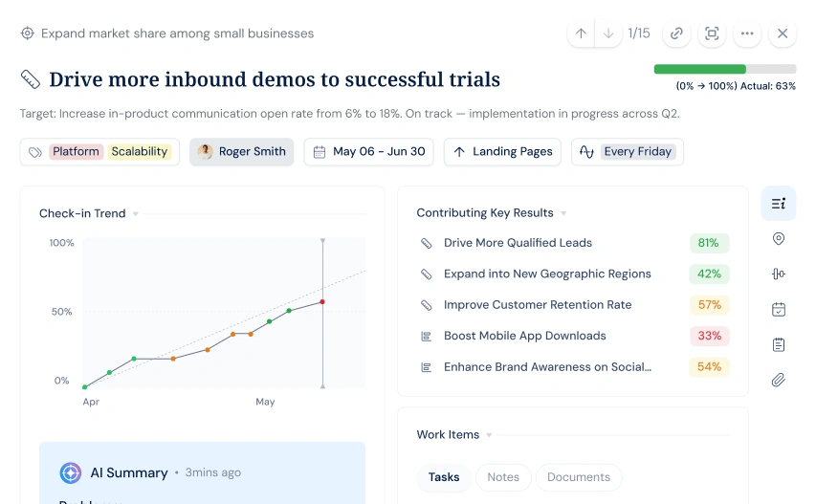The width and height of the screenshot is (816, 504).
Task: Open the Landing Pages parent chip
Action: point(502,151)
